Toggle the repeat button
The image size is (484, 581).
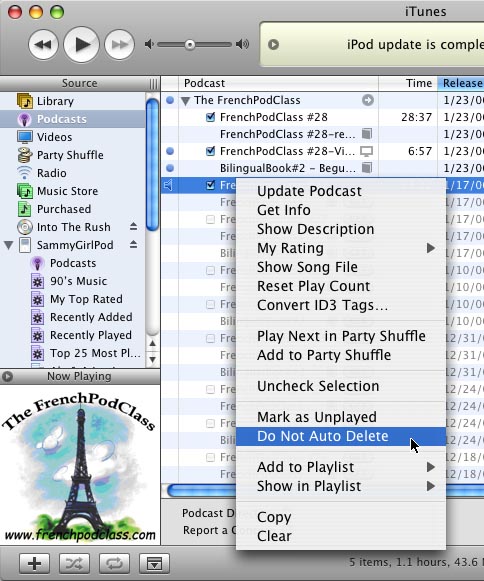click(x=114, y=564)
